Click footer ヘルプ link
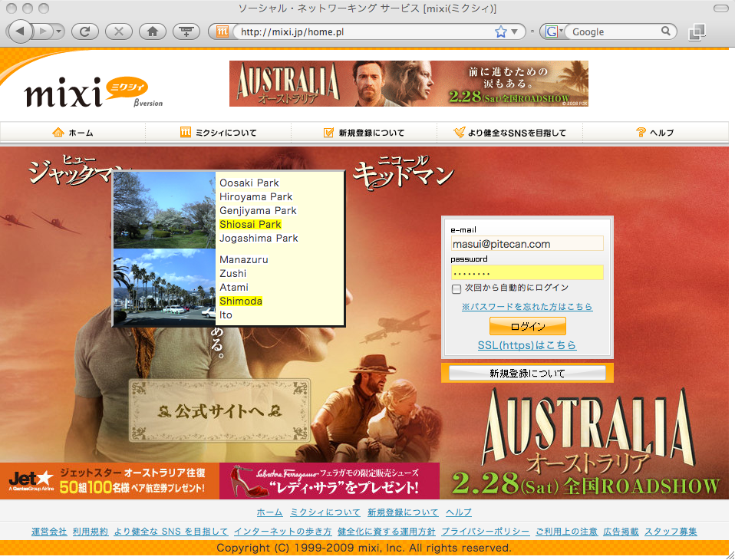The height and width of the screenshot is (560, 735). [459, 512]
